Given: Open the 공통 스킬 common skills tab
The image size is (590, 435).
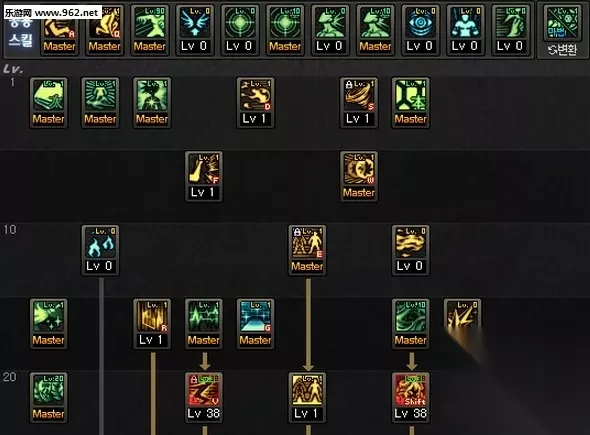Looking at the screenshot, I should [x=20, y=32].
